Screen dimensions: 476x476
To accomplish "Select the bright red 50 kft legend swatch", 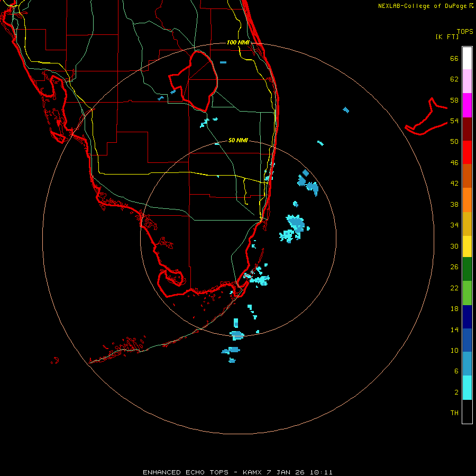I will tap(467, 152).
